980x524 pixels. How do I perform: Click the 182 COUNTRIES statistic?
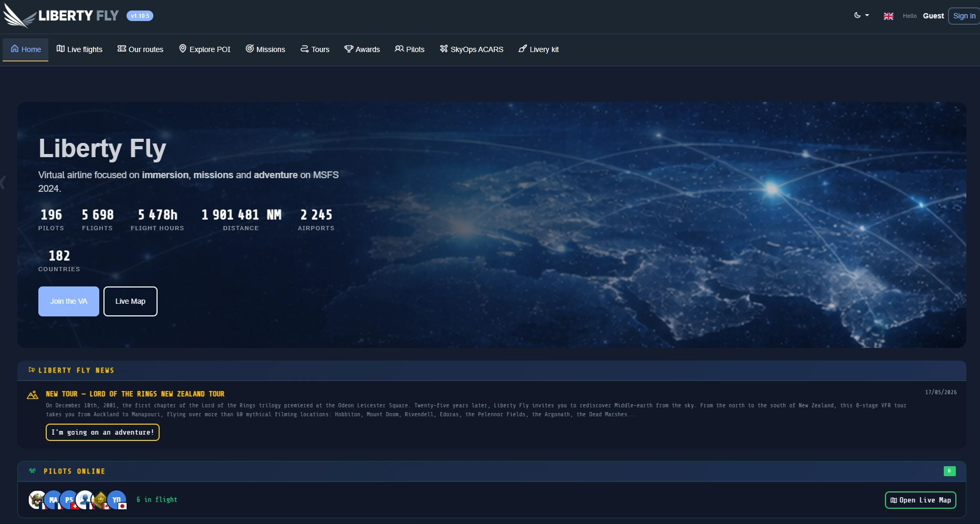59,261
